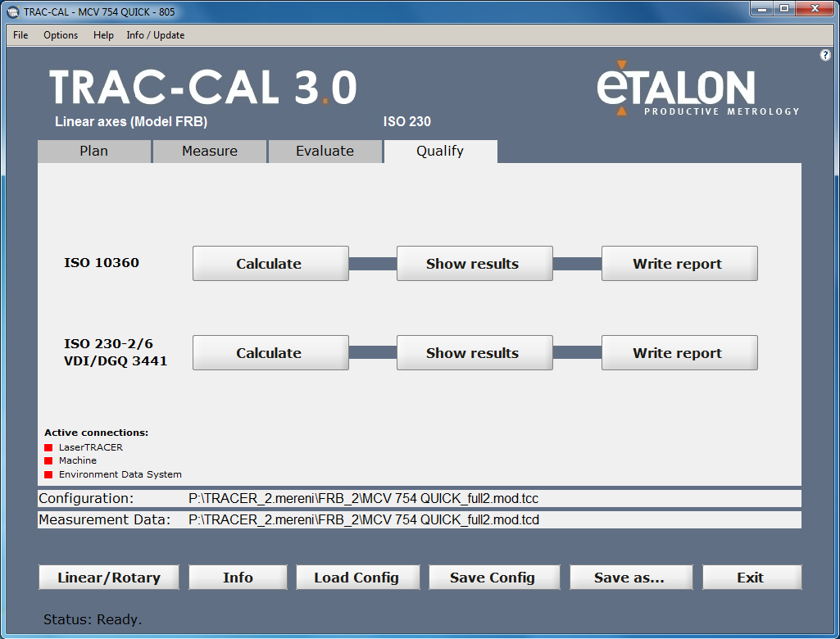
Task: Click the TRAC-CAL app icon in title bar
Action: (x=12, y=11)
